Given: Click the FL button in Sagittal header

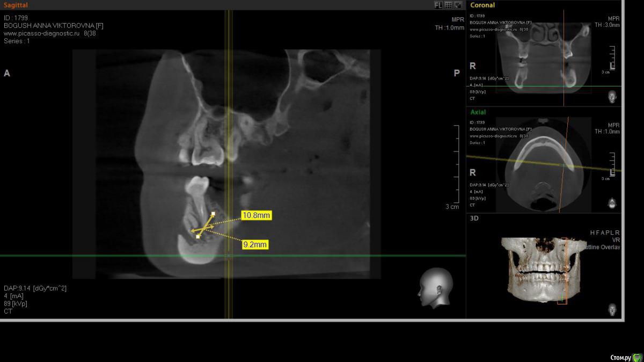Looking at the screenshot, I should point(438,5).
